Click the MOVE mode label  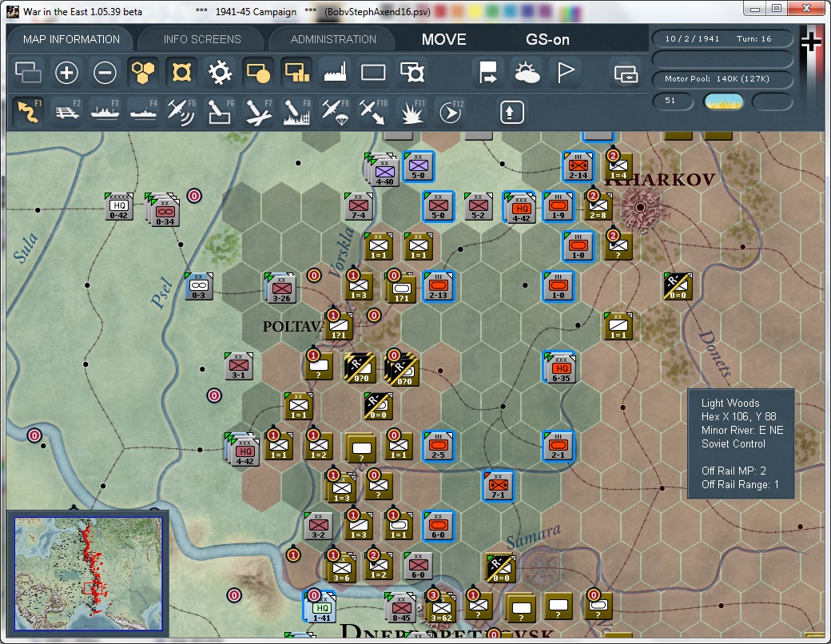click(444, 39)
